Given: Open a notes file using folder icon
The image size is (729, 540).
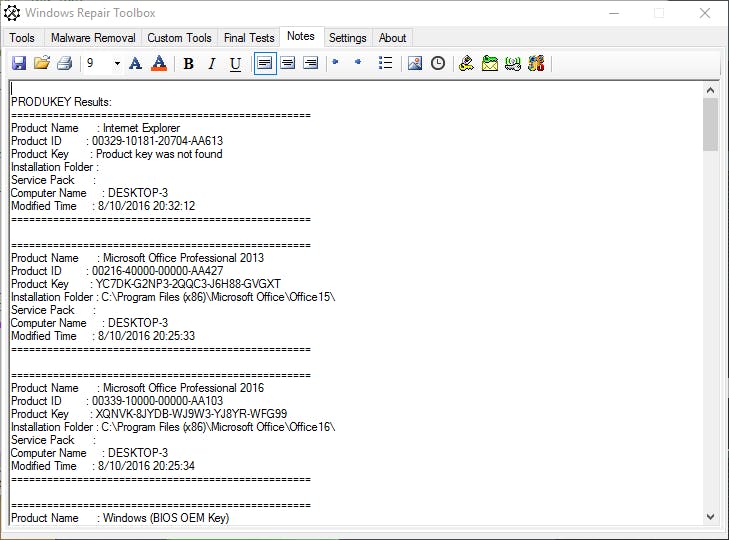Looking at the screenshot, I should [x=42, y=63].
